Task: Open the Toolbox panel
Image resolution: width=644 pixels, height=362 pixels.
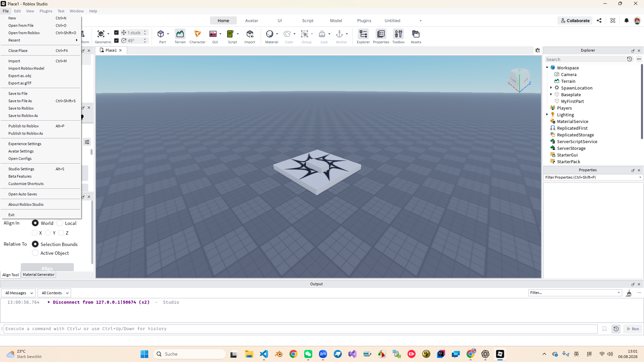Action: [x=398, y=34]
